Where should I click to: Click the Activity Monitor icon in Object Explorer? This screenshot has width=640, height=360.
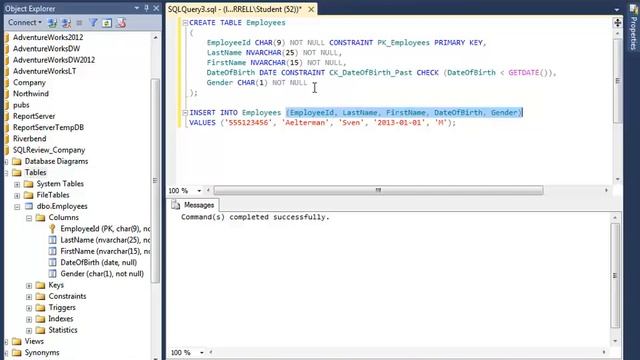click(121, 23)
